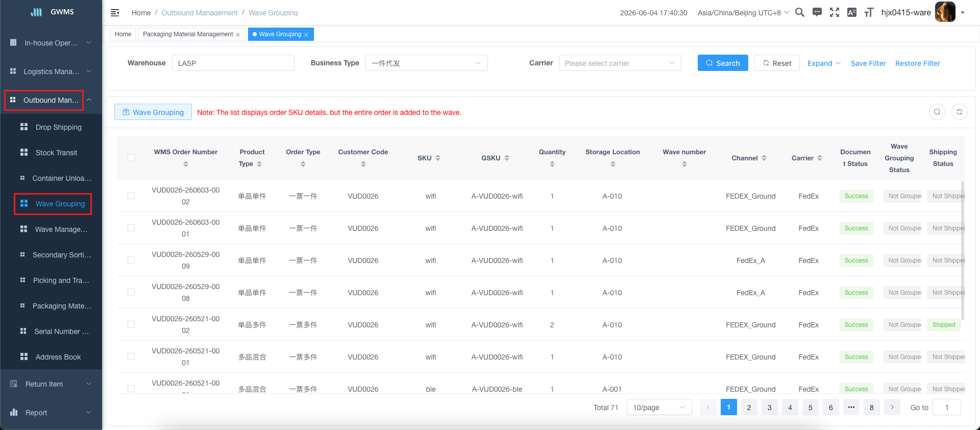
Task: Sort by GSKU column
Action: pos(507,158)
